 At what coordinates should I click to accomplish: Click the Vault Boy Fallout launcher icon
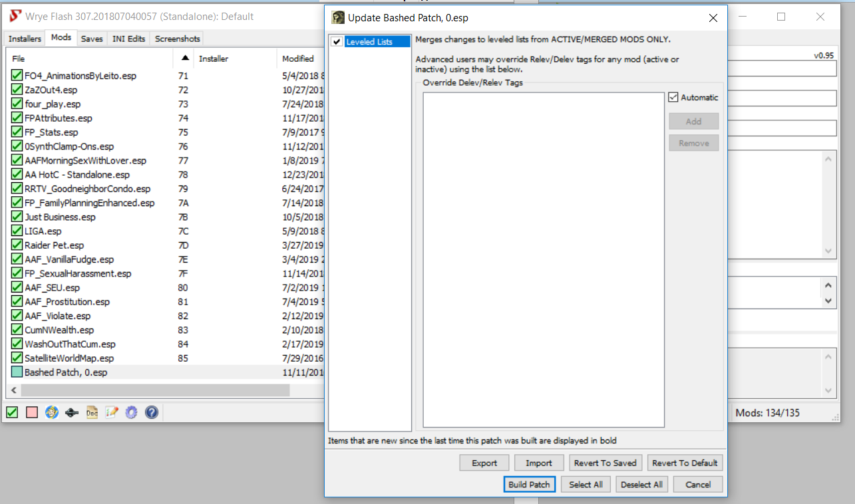[52, 413]
